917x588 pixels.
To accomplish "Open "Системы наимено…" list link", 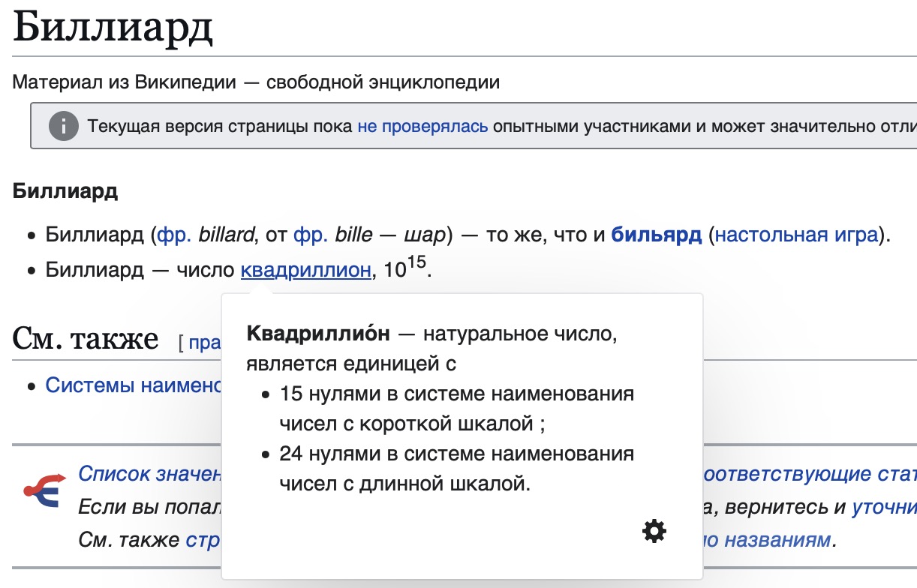I will 134,385.
